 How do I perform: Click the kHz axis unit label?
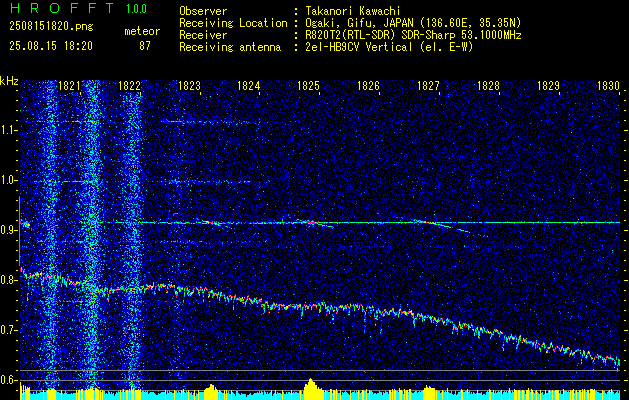[x=9, y=81]
